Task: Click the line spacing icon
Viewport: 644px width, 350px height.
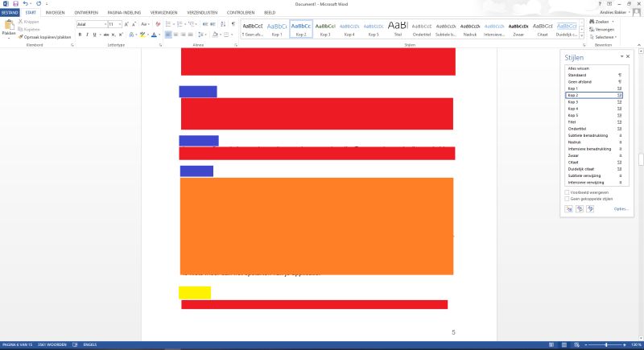Action: coord(200,35)
